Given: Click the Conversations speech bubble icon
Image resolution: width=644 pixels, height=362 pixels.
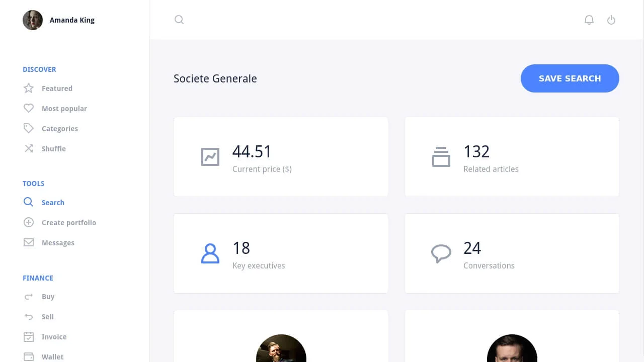Looking at the screenshot, I should 441,253.
